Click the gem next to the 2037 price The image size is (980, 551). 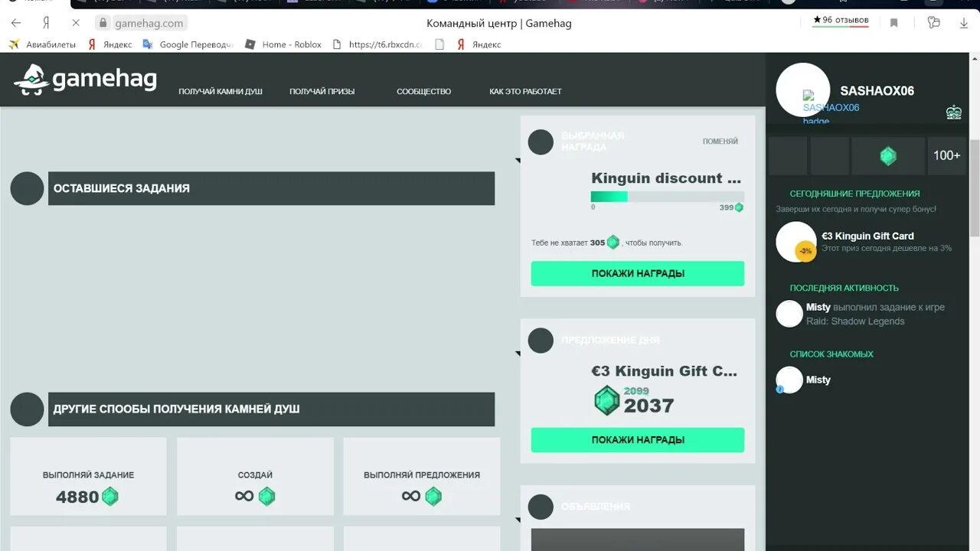point(607,400)
